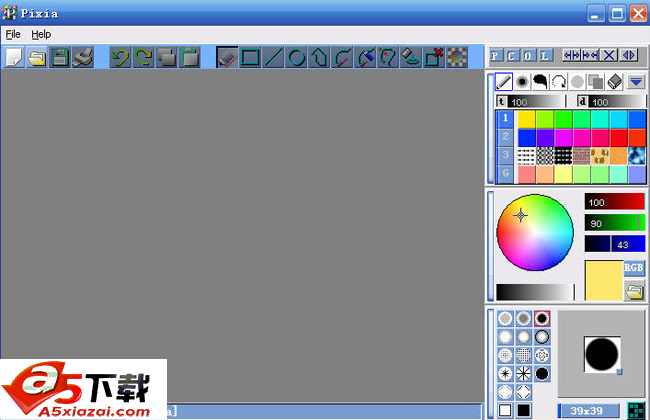Select the circle shape tool
Image resolution: width=650 pixels, height=420 pixels.
point(296,57)
